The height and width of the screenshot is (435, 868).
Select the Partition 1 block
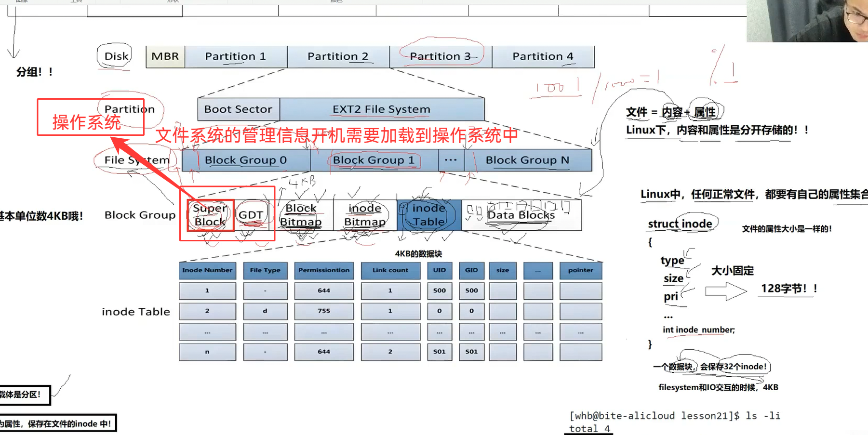236,57
